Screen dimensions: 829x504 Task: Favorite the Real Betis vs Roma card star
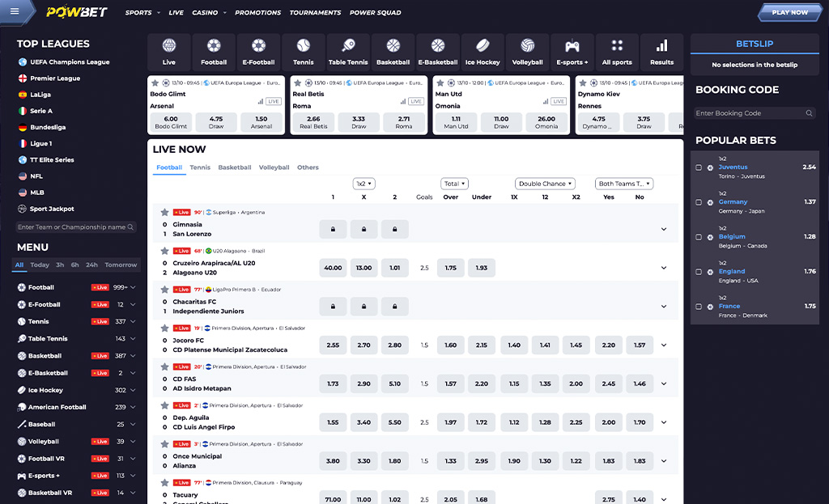click(298, 83)
